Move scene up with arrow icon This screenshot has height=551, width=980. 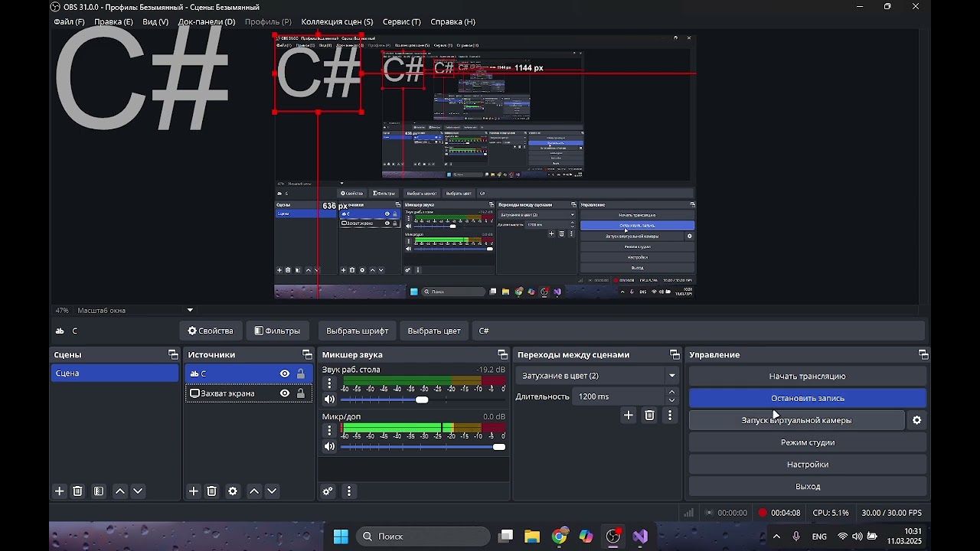coord(120,491)
